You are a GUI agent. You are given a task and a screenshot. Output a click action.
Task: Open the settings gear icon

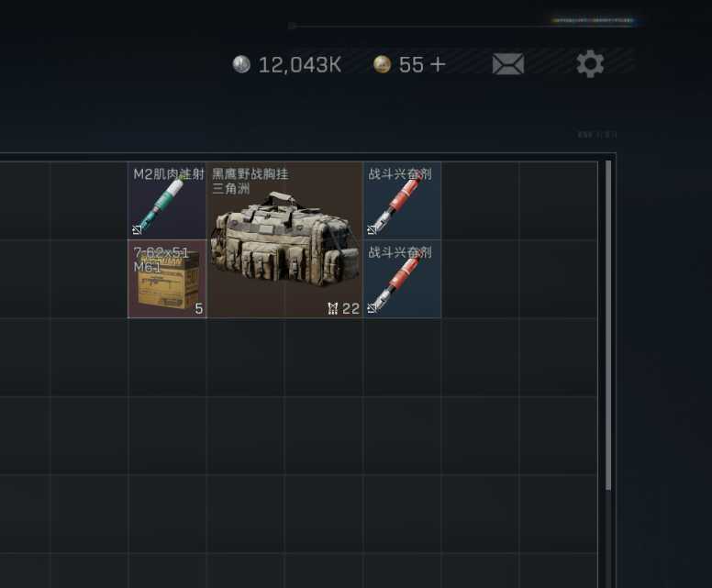click(x=590, y=64)
